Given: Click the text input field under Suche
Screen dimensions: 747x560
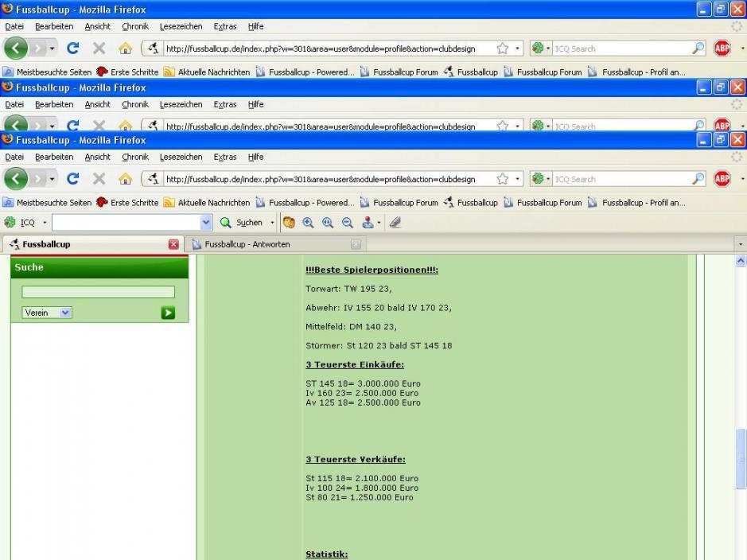Looking at the screenshot, I should (x=98, y=292).
